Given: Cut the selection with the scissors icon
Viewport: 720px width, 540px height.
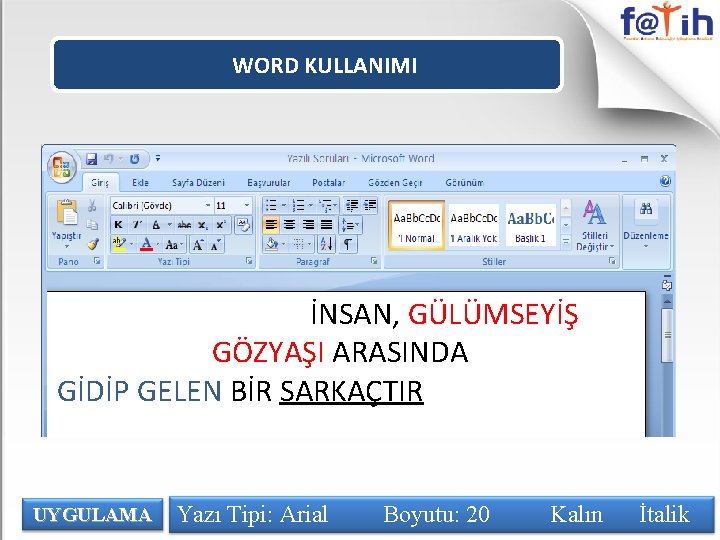Looking at the screenshot, I should coord(92,205).
